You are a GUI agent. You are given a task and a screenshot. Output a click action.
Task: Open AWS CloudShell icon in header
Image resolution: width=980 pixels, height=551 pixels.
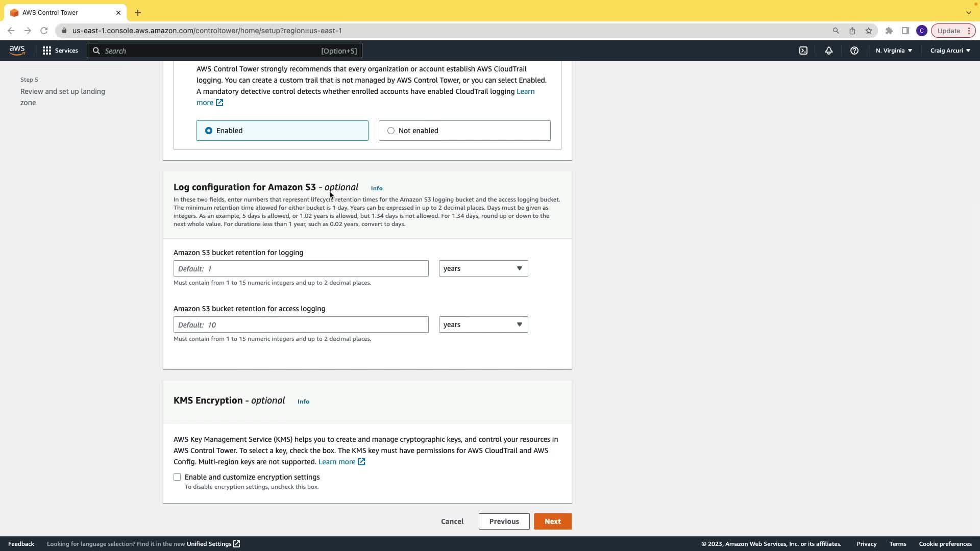(803, 51)
